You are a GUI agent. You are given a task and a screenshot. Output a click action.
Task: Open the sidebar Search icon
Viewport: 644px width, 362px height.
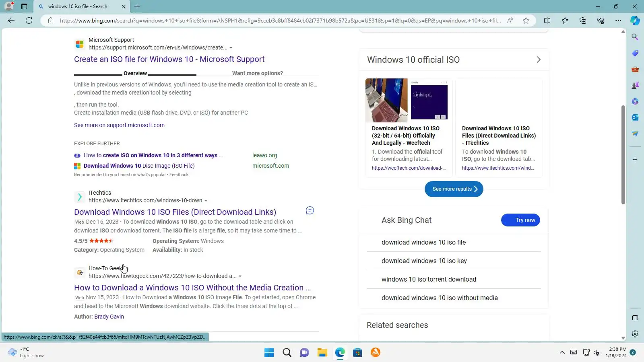[x=635, y=37]
